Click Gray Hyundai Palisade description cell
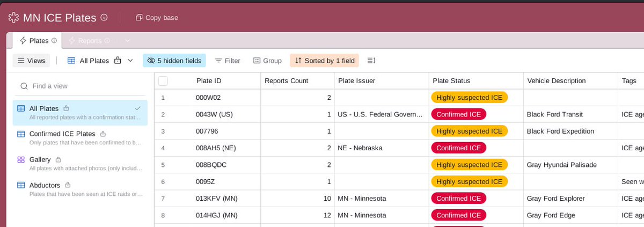This screenshot has width=644, height=227. [x=570, y=165]
